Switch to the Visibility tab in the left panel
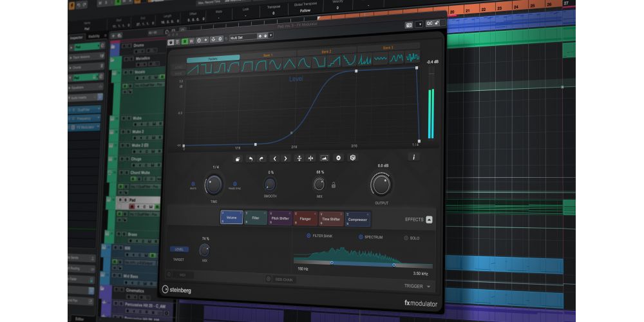Image resolution: width=644 pixels, height=322 pixels. pos(95,36)
